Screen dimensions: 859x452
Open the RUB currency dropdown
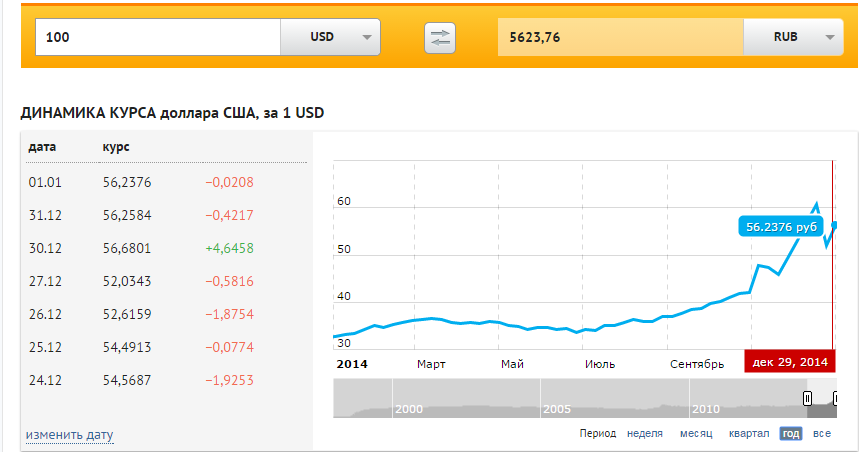tap(793, 37)
